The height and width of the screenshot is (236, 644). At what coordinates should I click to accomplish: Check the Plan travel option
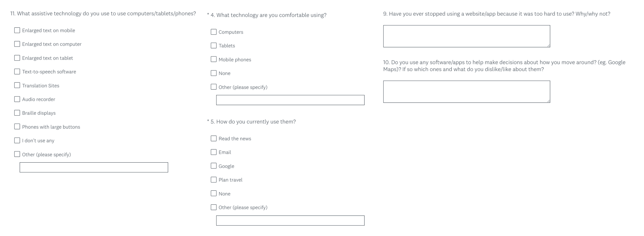(214, 180)
